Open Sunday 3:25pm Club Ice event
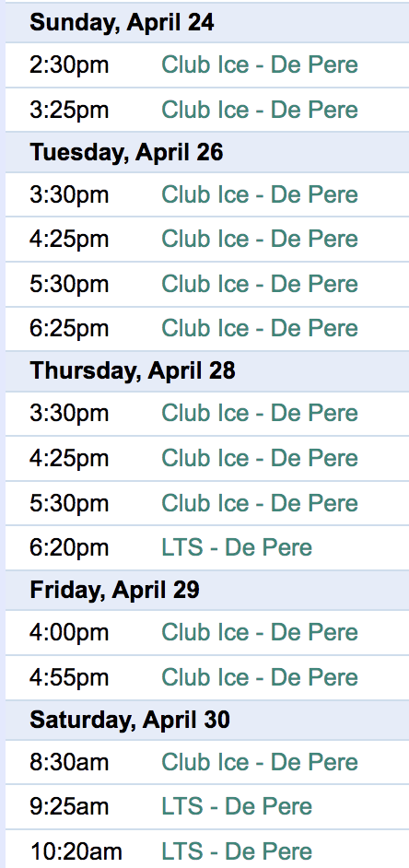The width and height of the screenshot is (409, 868). pos(260,110)
